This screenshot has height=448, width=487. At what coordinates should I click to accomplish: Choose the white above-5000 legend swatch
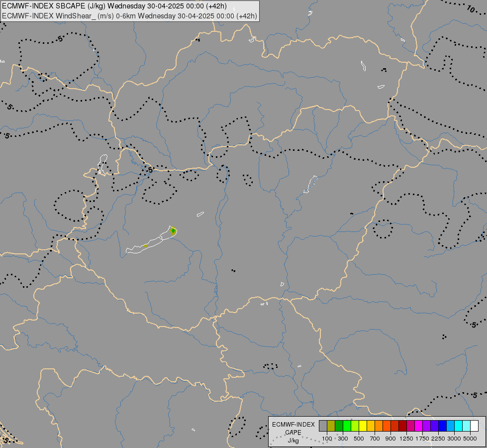475,426
